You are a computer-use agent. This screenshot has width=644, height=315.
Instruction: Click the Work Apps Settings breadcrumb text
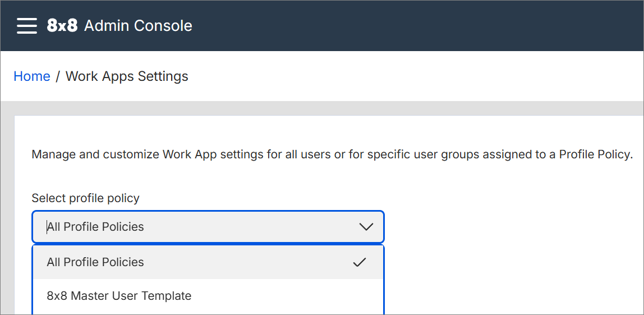coord(127,76)
